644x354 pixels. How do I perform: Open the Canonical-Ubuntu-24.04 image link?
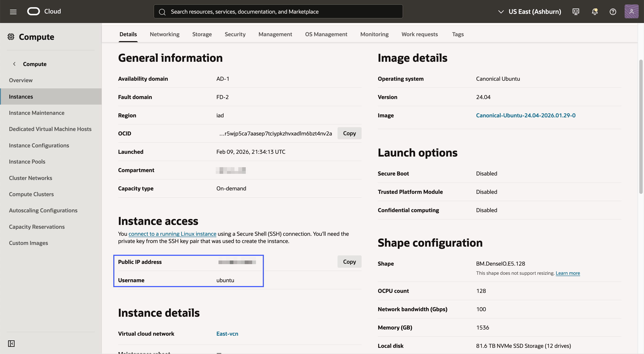coord(526,115)
